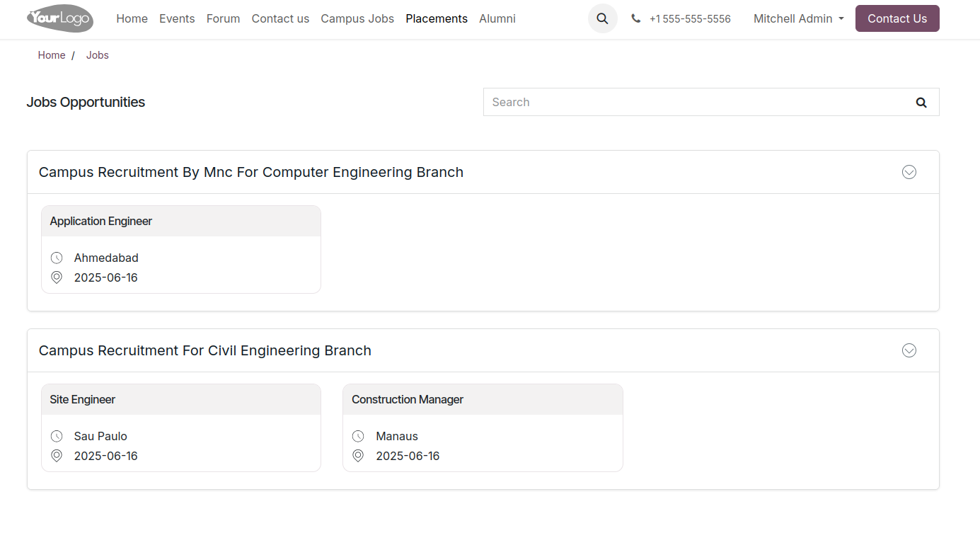Focus the job Search input field
Viewport: 980px width, 545px height.
(x=694, y=102)
